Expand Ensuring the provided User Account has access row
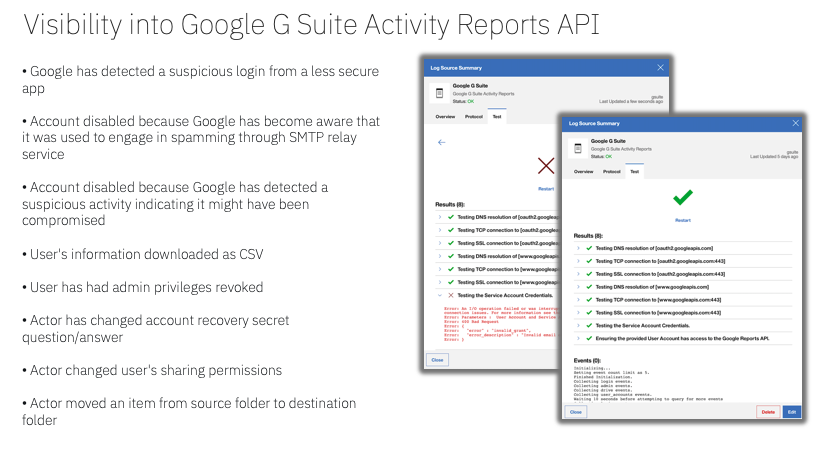The height and width of the screenshot is (451, 819). (578, 339)
